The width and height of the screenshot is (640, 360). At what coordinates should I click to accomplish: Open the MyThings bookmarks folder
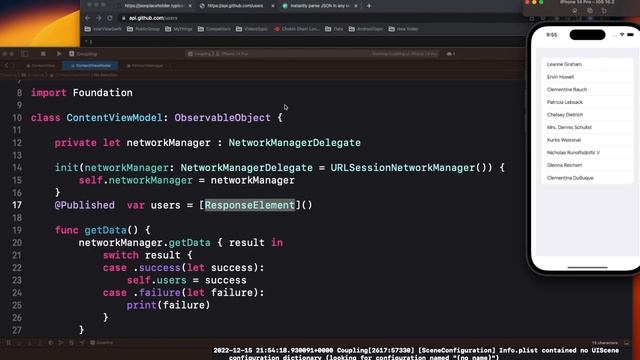(x=179, y=29)
